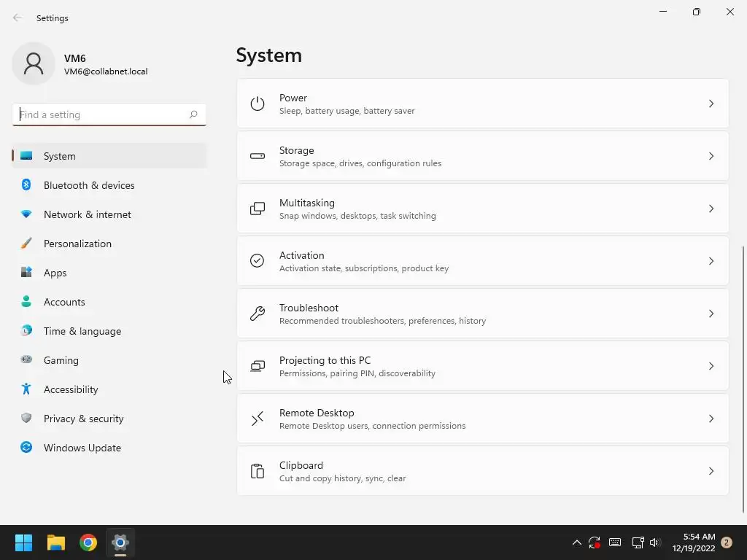747x560 pixels.
Task: Open Time & language section
Action: (109, 331)
